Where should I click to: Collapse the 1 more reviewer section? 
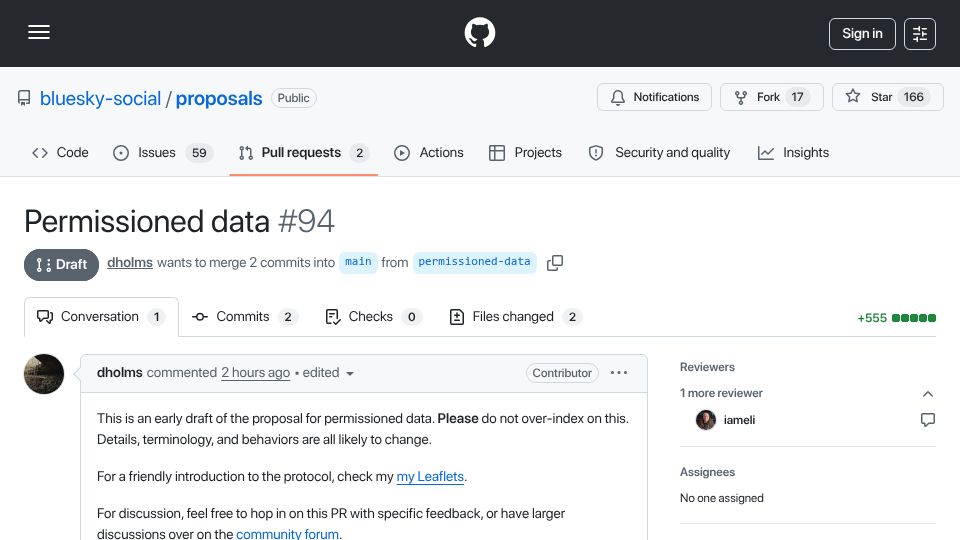928,394
